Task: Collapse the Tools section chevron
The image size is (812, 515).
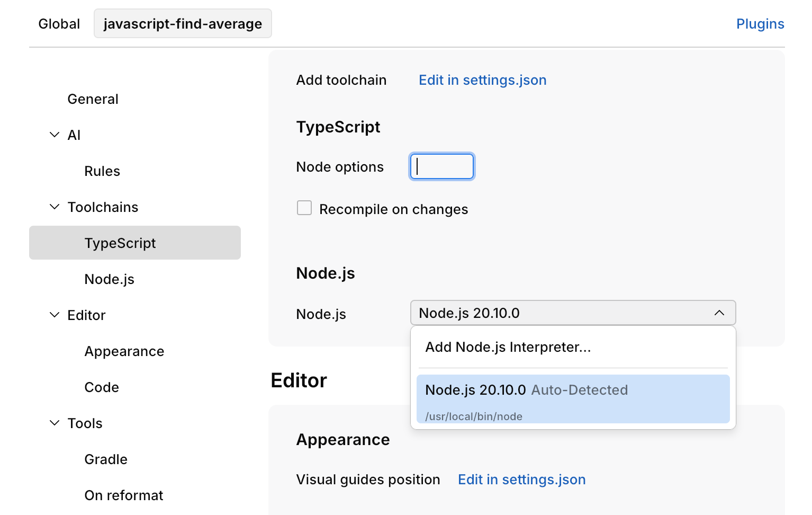Action: click(55, 423)
